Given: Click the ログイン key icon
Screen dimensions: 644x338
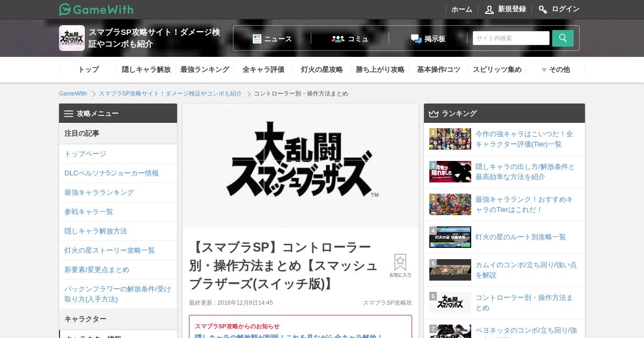Looking at the screenshot, I should (543, 9).
